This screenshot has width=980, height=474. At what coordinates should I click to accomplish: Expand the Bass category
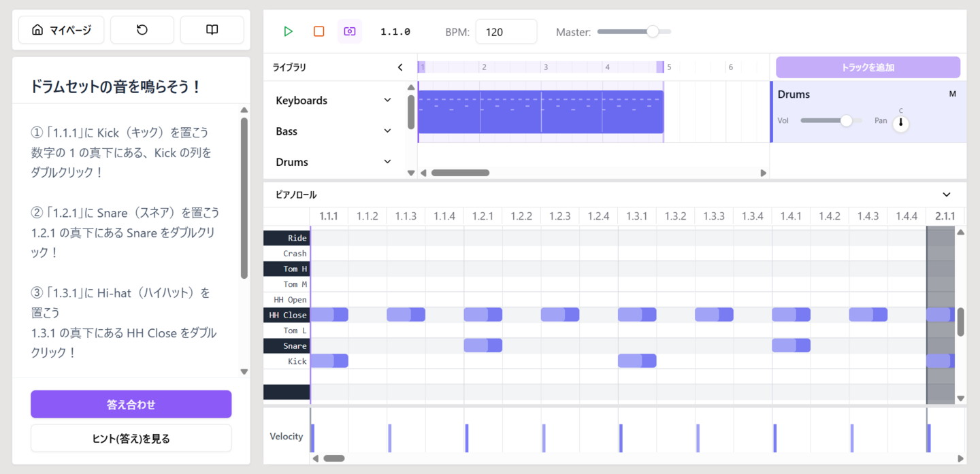tap(387, 131)
